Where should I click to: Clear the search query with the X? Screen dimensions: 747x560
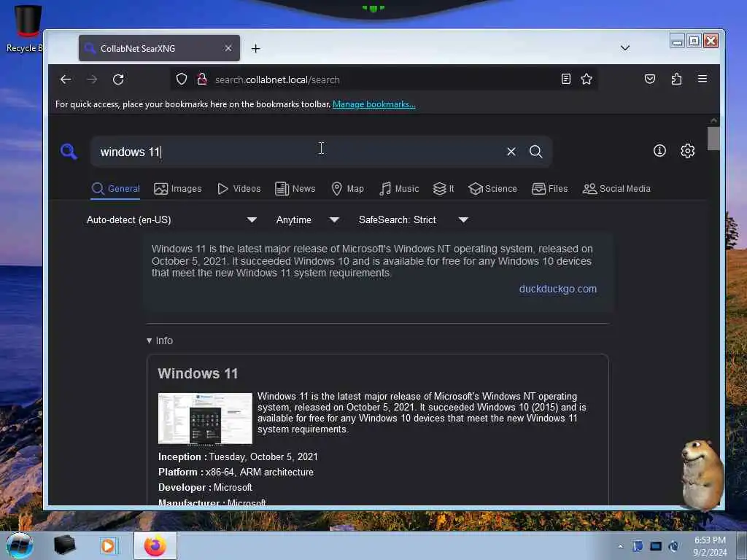coord(511,152)
